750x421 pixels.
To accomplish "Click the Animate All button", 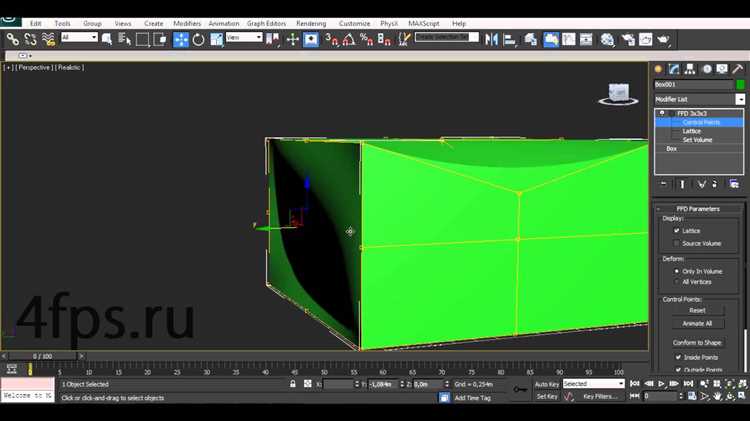I will click(x=697, y=323).
